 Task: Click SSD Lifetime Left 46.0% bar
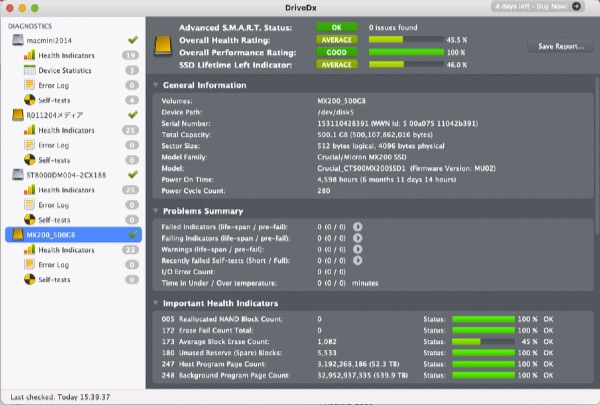pos(406,64)
